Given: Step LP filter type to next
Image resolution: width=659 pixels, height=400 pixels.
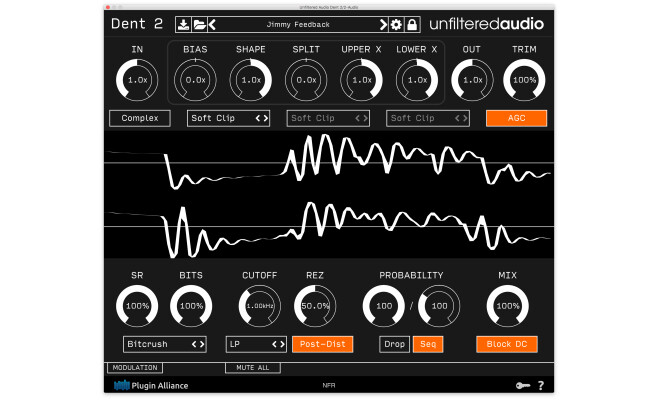Looking at the screenshot, I should point(282,345).
